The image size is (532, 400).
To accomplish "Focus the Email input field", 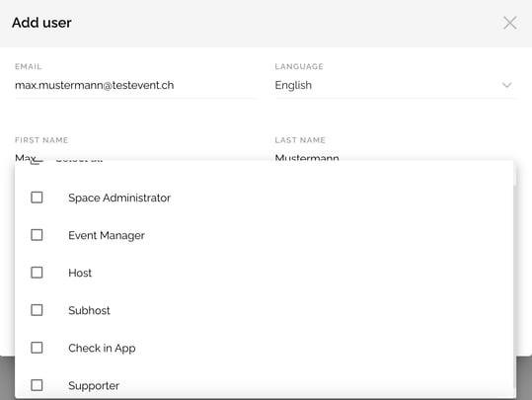I will [135, 85].
